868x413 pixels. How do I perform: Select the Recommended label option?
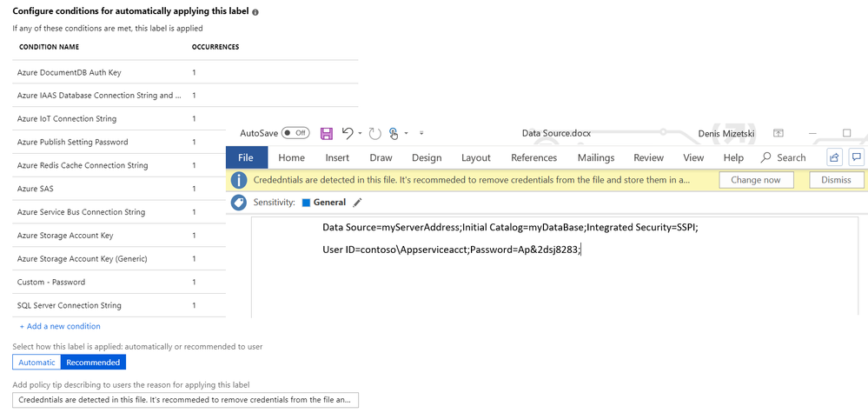[93, 362]
